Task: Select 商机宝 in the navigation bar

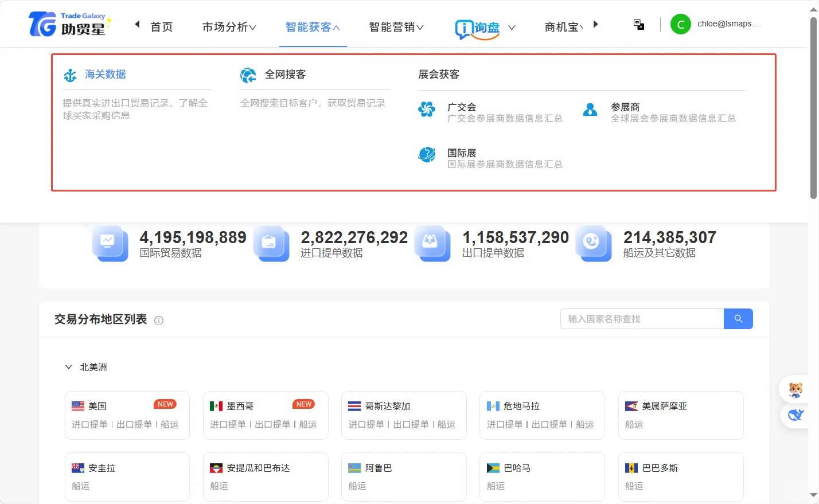Action: click(x=563, y=26)
